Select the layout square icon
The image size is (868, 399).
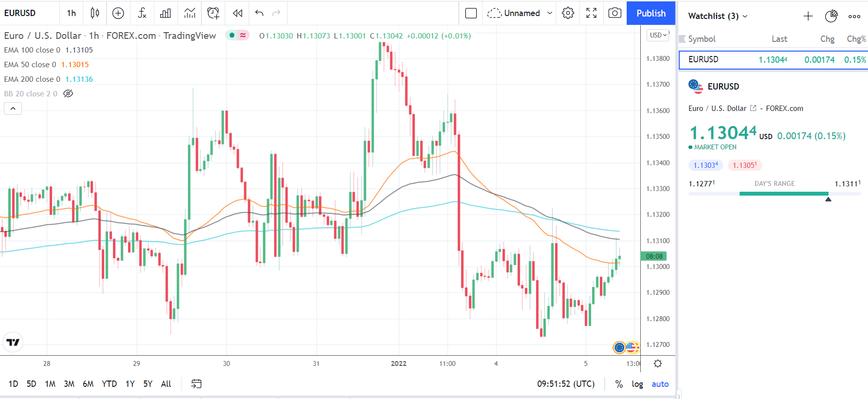click(x=471, y=13)
